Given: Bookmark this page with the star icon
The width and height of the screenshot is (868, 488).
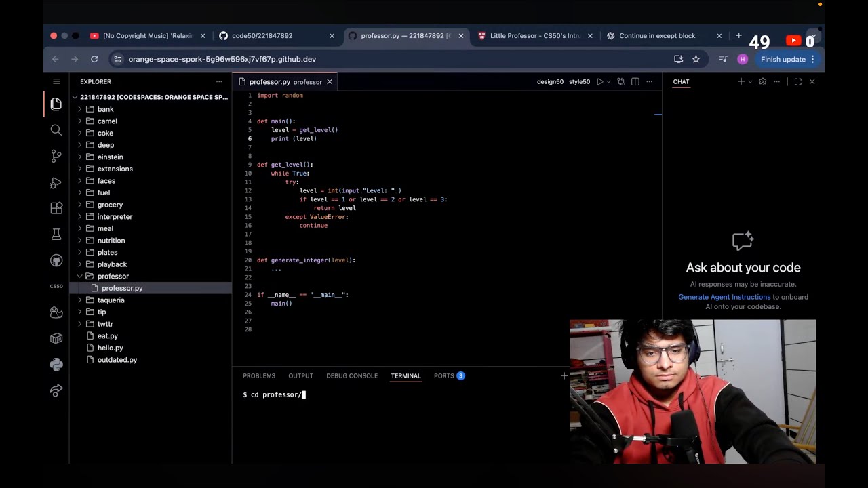Looking at the screenshot, I should point(696,59).
